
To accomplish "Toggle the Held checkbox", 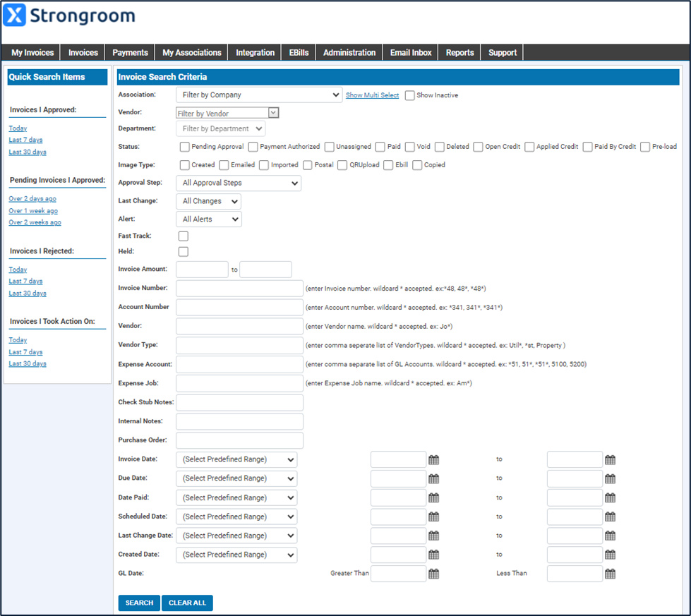I will pyautogui.click(x=184, y=252).
